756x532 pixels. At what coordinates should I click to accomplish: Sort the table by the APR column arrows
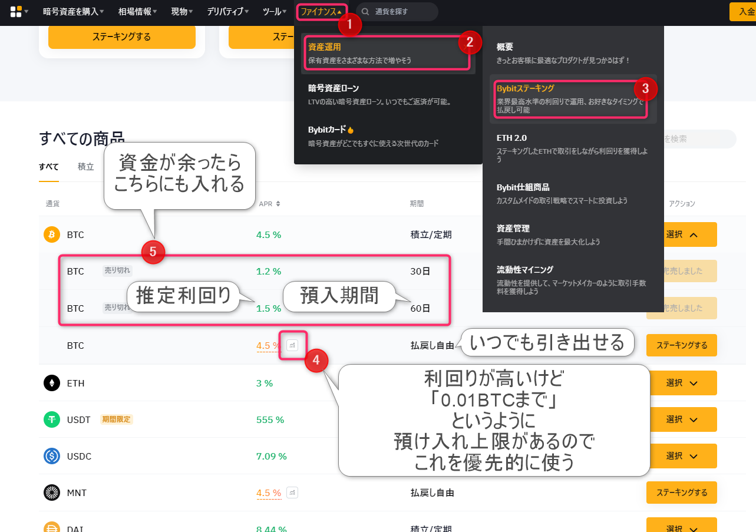point(278,204)
